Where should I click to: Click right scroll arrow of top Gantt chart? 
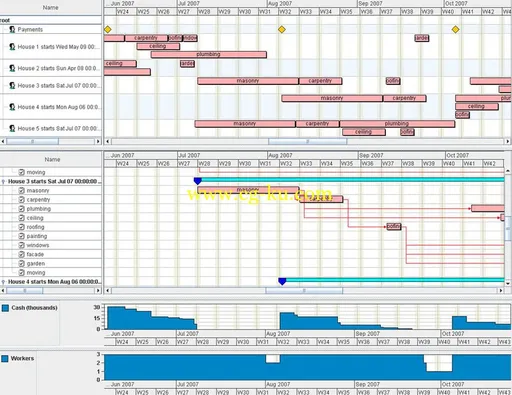click(507, 141)
